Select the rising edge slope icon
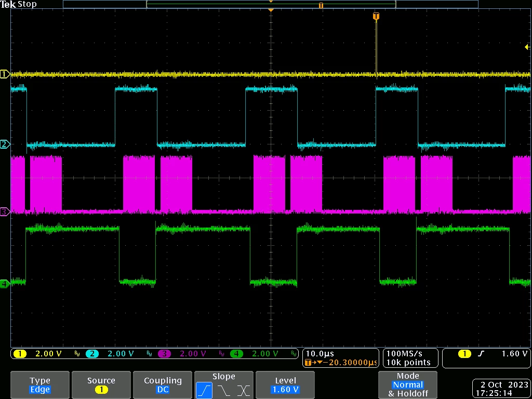532x399 pixels. coord(204,390)
